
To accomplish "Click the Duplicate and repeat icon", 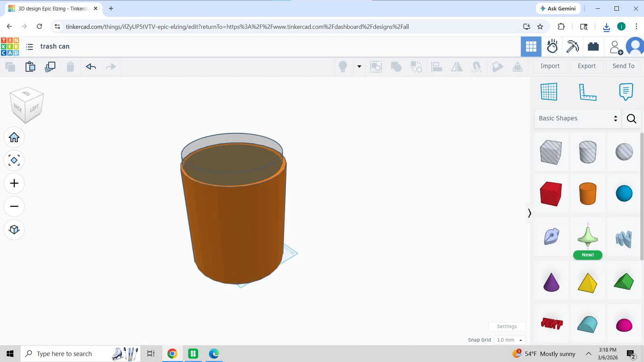I will tap(50, 67).
